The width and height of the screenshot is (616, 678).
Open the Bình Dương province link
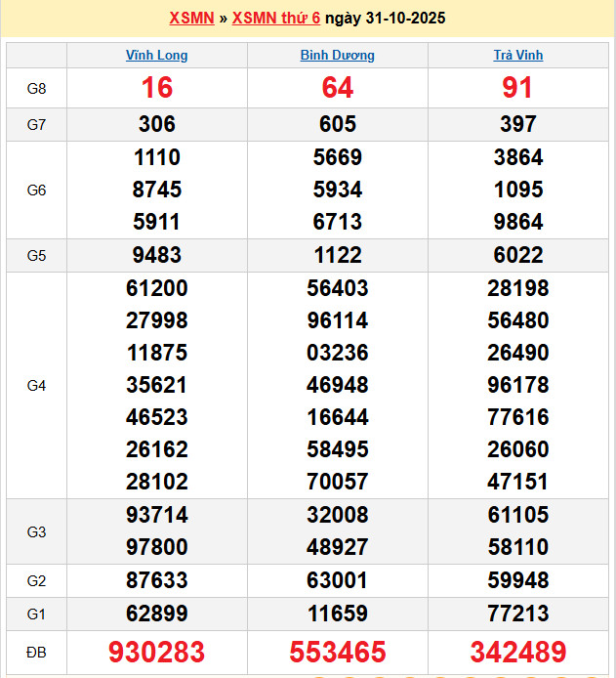tap(337, 56)
